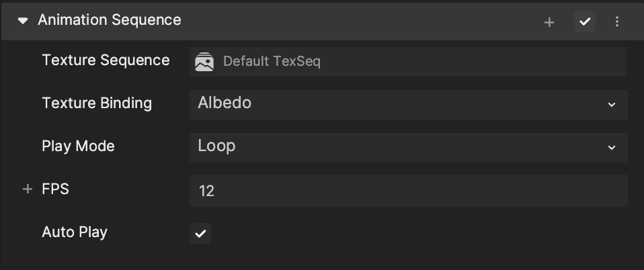Click the Play Mode dropdown chevron

point(611,147)
